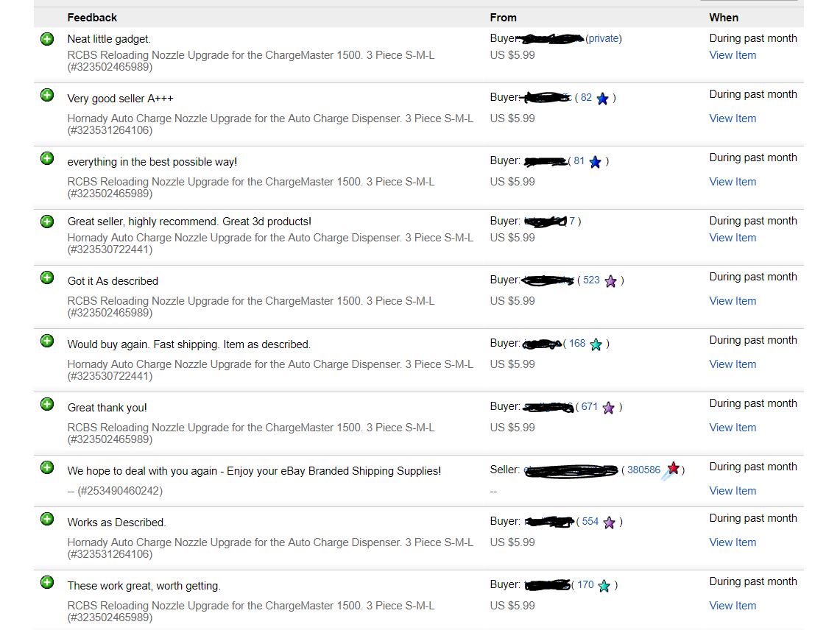This screenshot has width=840, height=630.
Task: Open feedback score 81 link
Action: 579,161
